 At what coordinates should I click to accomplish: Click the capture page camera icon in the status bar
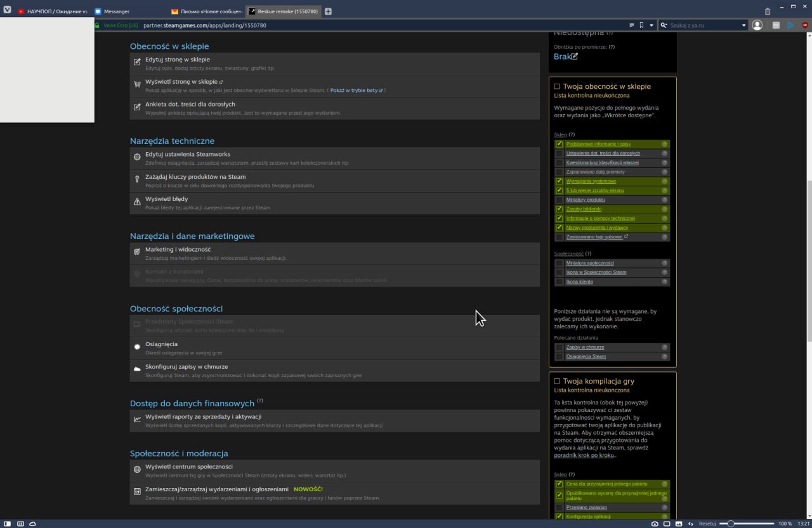[x=655, y=524]
